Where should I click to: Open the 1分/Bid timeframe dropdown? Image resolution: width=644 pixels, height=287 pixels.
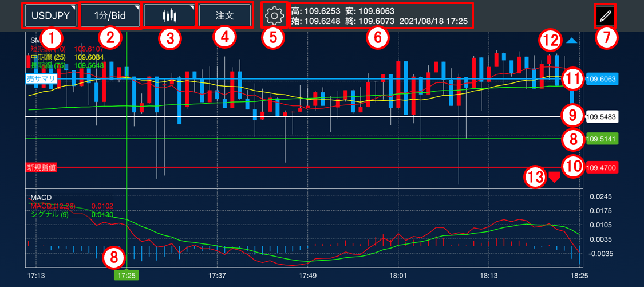(x=110, y=16)
